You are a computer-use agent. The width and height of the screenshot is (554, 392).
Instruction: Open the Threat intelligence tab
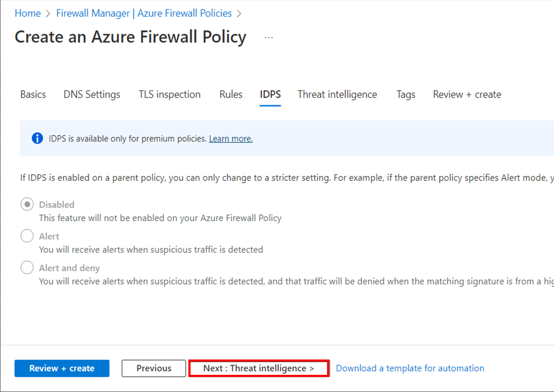click(x=337, y=94)
